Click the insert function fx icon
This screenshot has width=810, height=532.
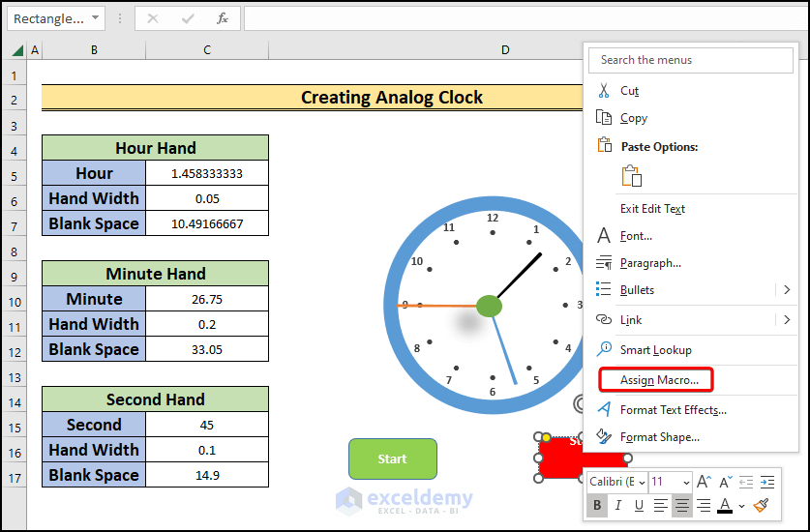click(223, 18)
